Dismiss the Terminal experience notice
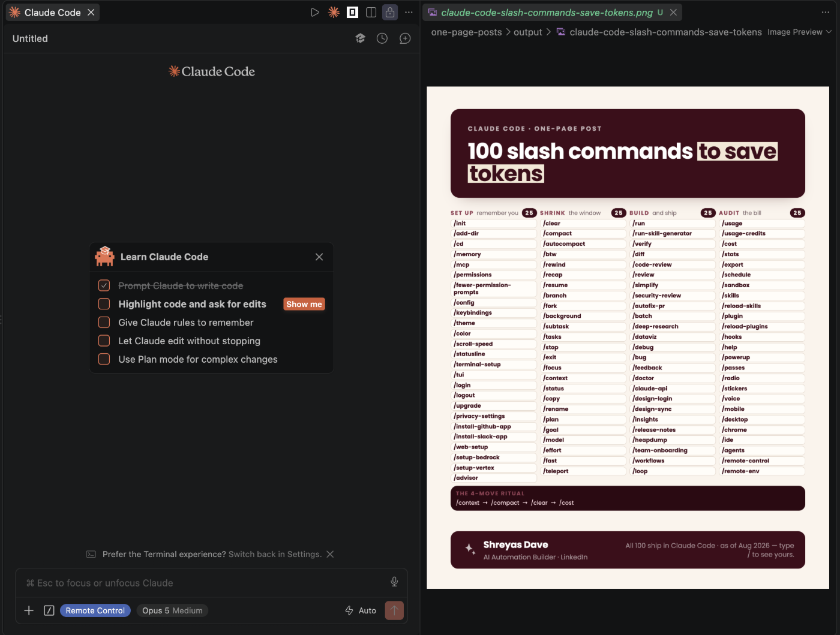Screen dimensions: 840x635 pyautogui.click(x=330, y=554)
